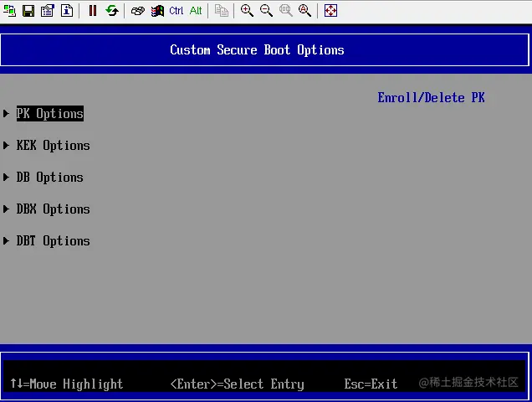Viewport: 532px width, 402px height.
Task: Send Ctrl+Alt+Del with the keys icon
Action: (x=138, y=11)
